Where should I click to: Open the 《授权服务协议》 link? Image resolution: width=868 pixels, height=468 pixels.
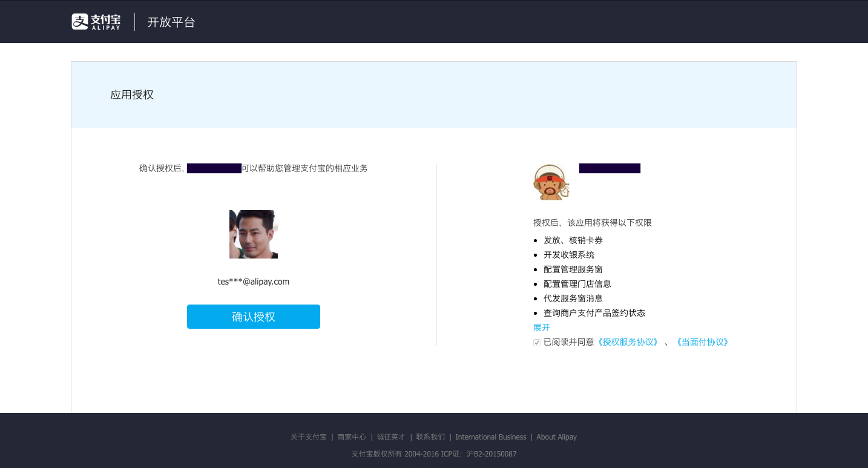(x=628, y=342)
